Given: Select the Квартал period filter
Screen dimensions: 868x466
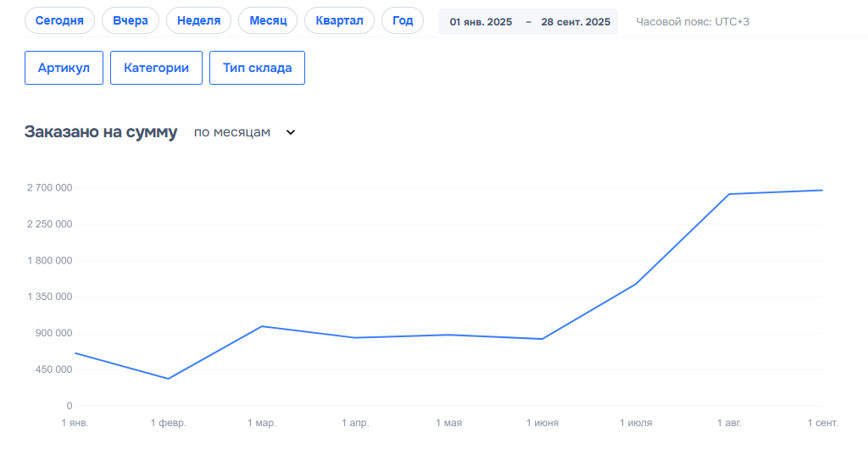Looking at the screenshot, I should pyautogui.click(x=339, y=20).
